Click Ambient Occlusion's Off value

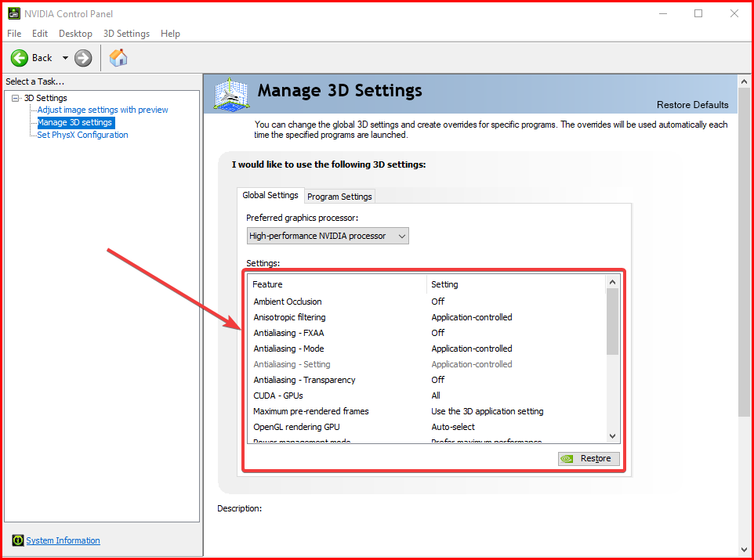437,302
